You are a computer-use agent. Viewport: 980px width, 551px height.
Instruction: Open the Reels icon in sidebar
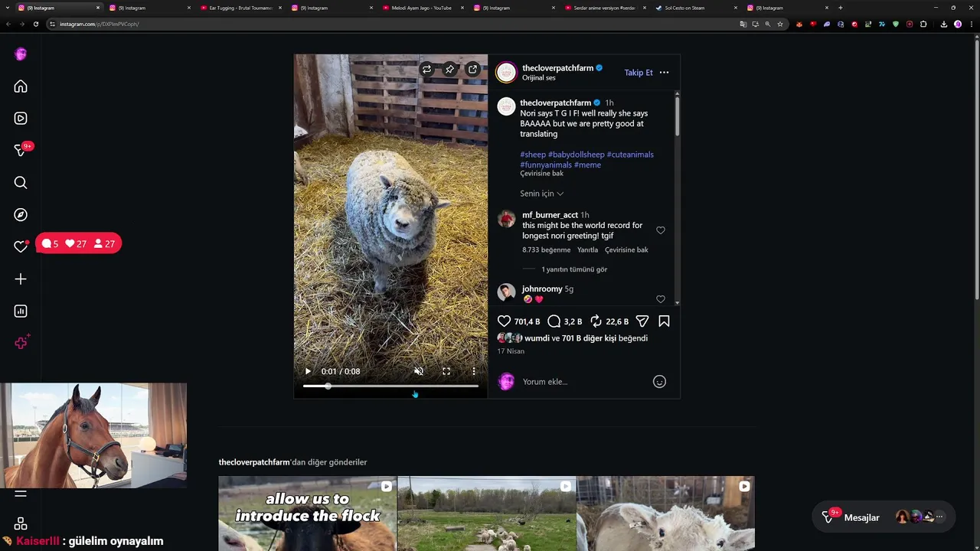pos(21,119)
